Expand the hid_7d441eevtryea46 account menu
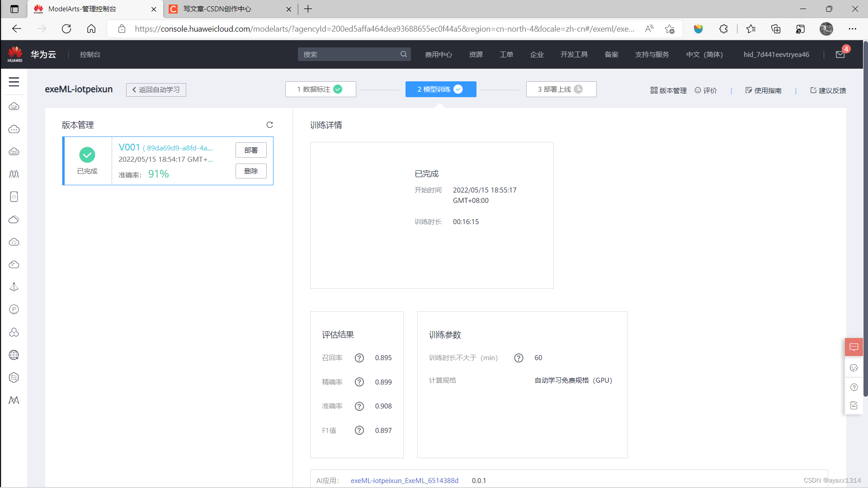Screen dimensions: 868x488 [776, 55]
